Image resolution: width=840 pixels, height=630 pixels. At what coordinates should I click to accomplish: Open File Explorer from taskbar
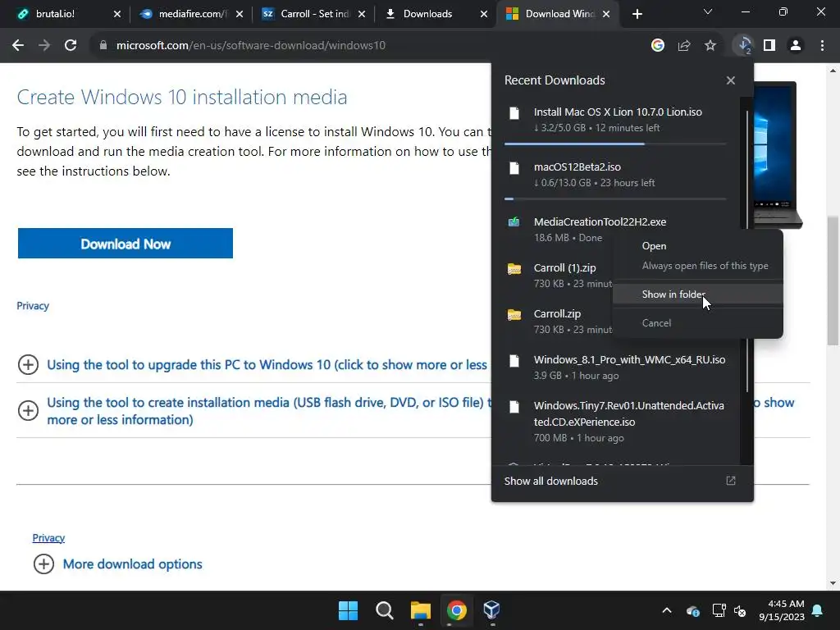click(421, 610)
